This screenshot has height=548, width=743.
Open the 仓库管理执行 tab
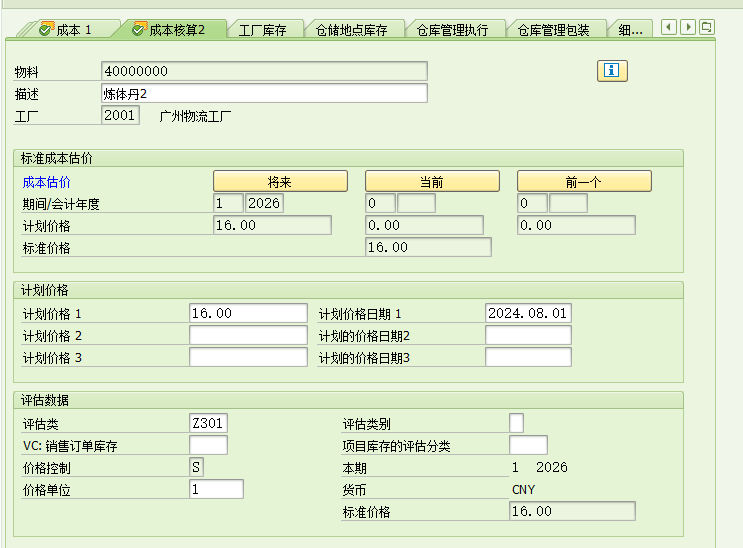453,30
